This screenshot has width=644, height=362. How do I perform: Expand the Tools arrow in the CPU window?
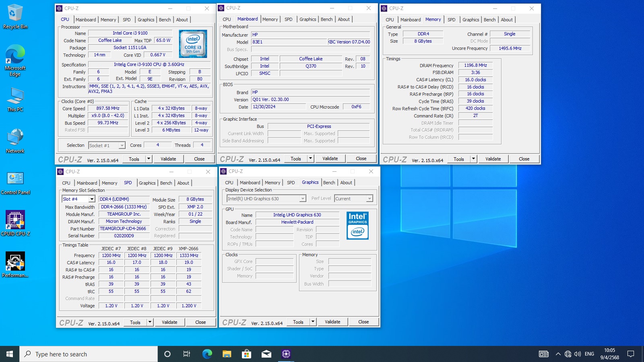[x=148, y=159]
